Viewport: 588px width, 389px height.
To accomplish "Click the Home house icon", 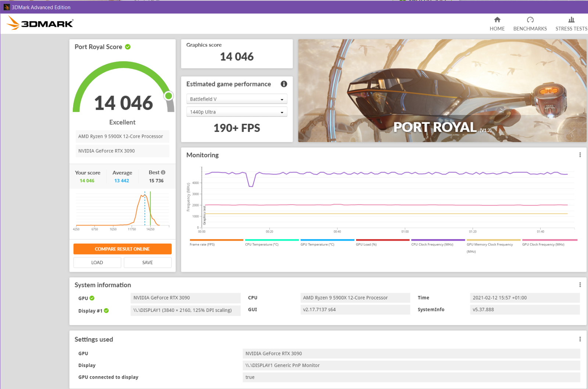I will tap(497, 19).
